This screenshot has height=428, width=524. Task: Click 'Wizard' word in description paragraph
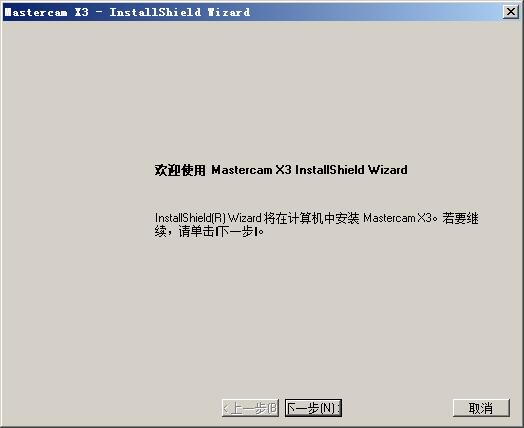(x=245, y=218)
